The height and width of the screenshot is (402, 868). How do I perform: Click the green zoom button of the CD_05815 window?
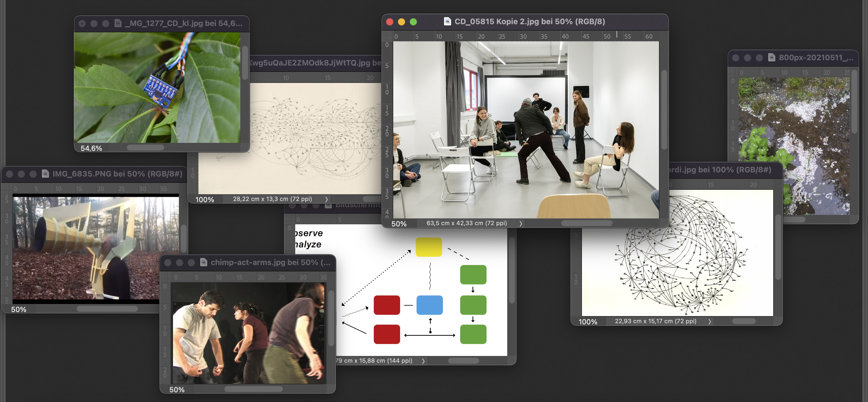click(413, 22)
